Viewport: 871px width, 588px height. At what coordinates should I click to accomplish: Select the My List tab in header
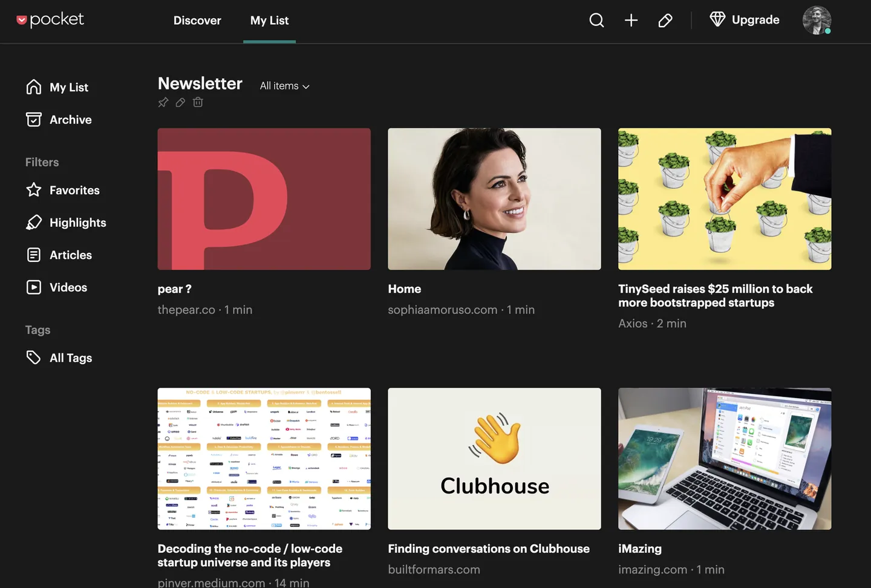[270, 21]
